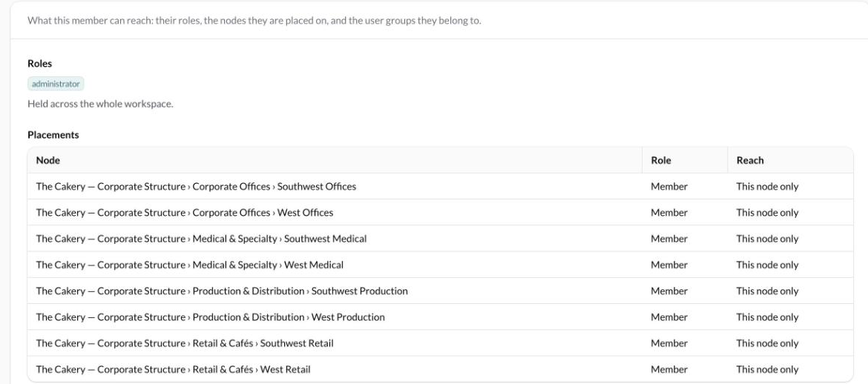Select the Southwest Medical node path
Image resolution: width=868 pixels, height=384 pixels.
(x=202, y=239)
